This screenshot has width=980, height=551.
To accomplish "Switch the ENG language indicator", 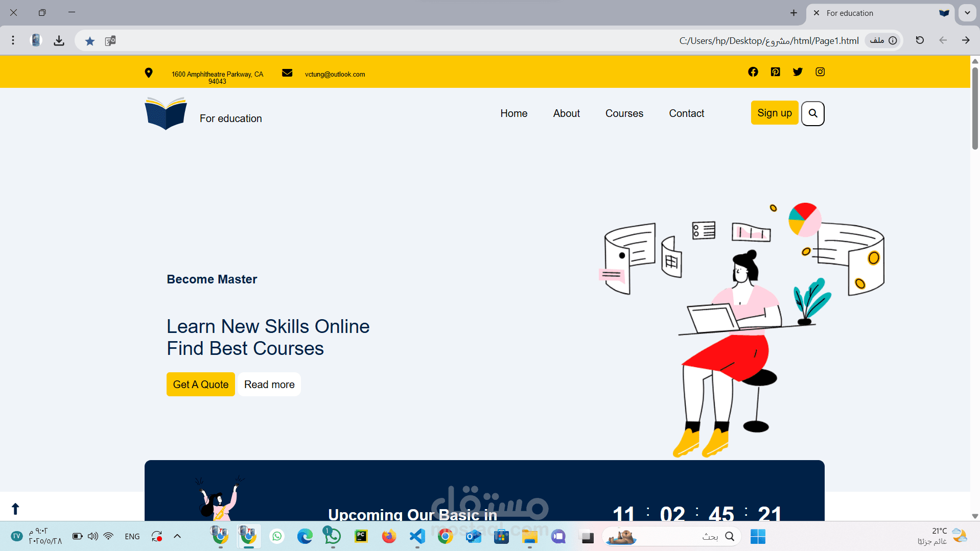I will 132,536.
